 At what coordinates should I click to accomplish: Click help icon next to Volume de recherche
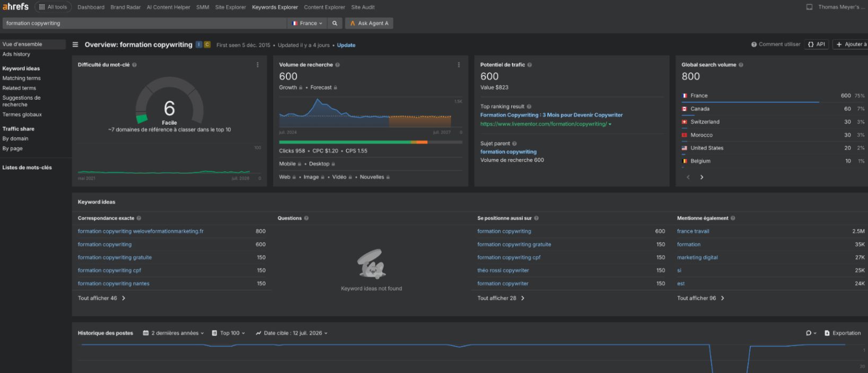[x=337, y=65]
